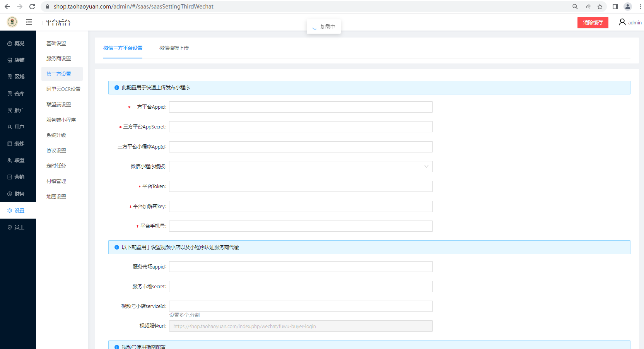Toggle the browser side panel icon
The height and width of the screenshot is (349, 644).
(615, 7)
